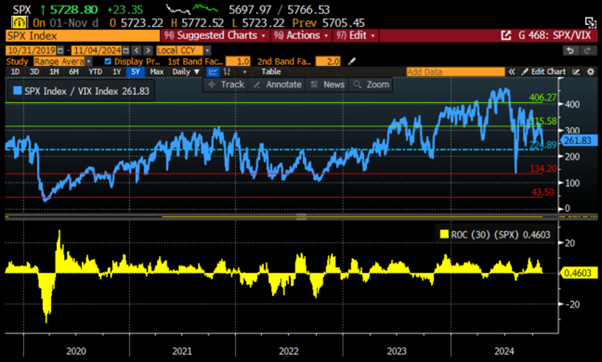Click the SPX Index security field
602x362 pixels.
[x=83, y=36]
